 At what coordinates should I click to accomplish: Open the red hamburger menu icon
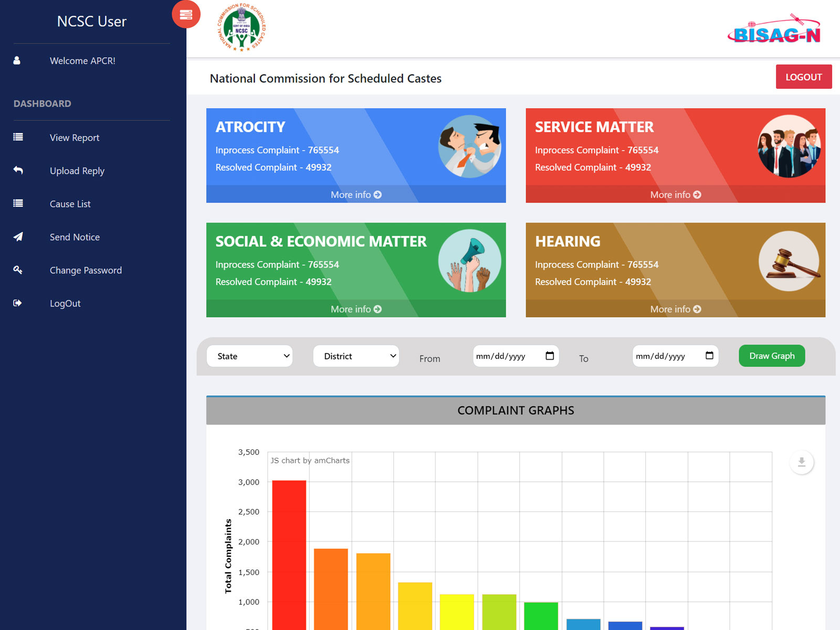[186, 15]
